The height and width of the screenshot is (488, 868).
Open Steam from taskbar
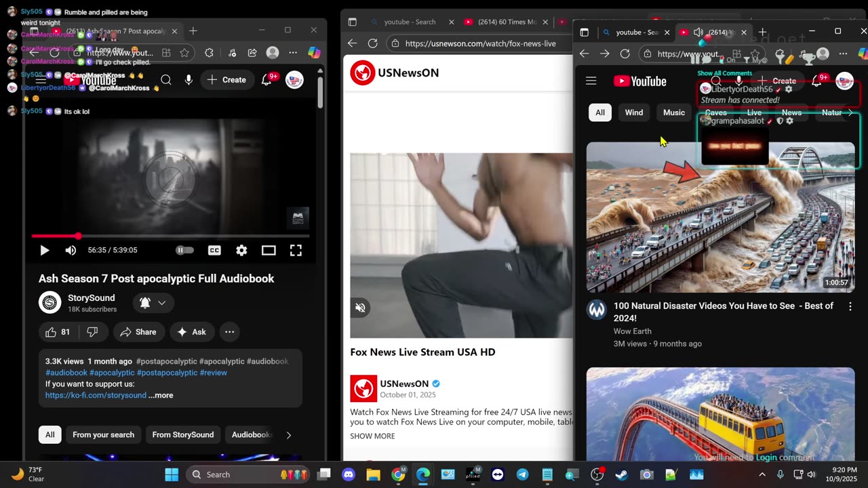(621, 474)
